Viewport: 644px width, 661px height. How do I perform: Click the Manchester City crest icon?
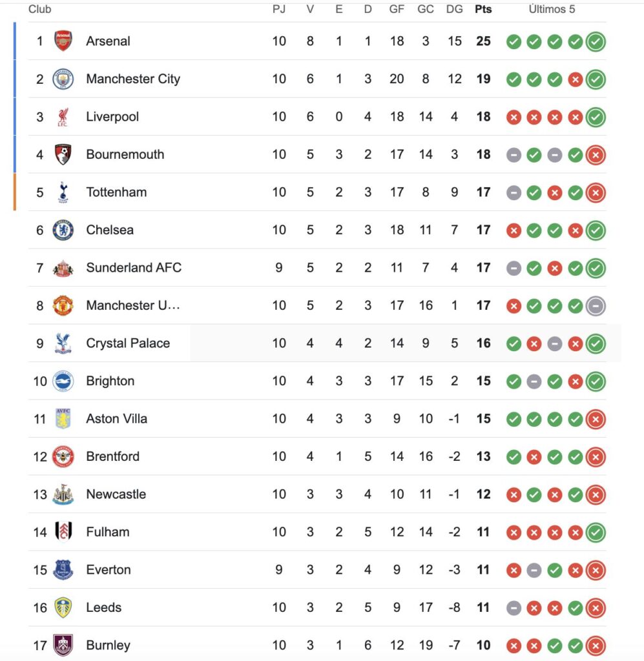[x=63, y=79]
